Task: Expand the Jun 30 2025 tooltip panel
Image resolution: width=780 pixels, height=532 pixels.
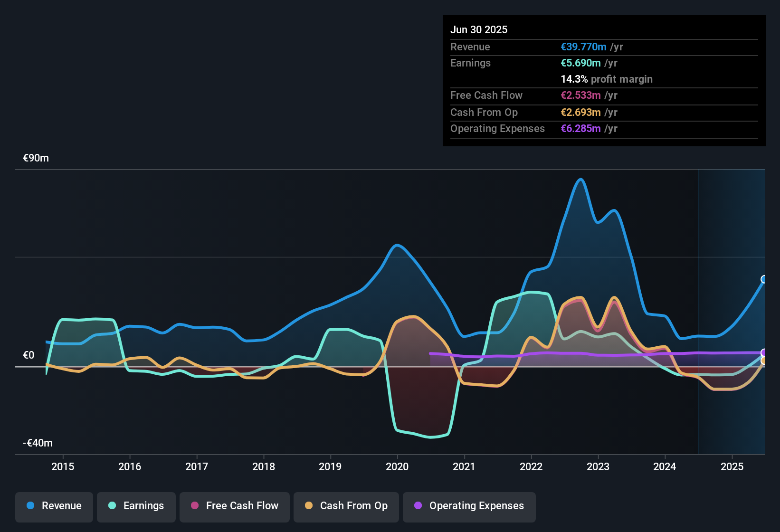Action: (604, 80)
